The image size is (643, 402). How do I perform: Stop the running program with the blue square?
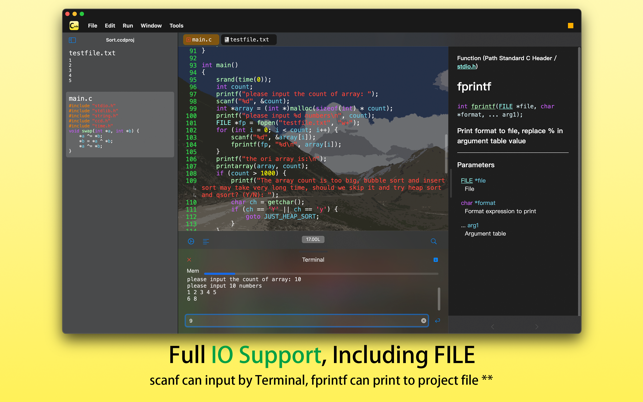(436, 260)
